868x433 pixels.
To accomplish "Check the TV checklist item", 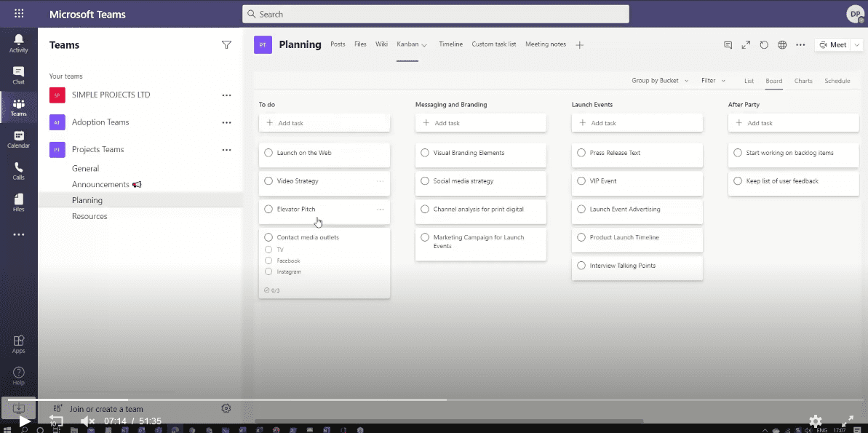I will pos(268,250).
